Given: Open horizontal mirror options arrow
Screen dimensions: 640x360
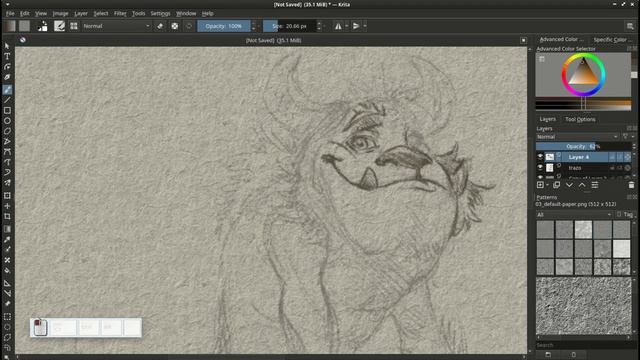Looking at the screenshot, I should (347, 26).
